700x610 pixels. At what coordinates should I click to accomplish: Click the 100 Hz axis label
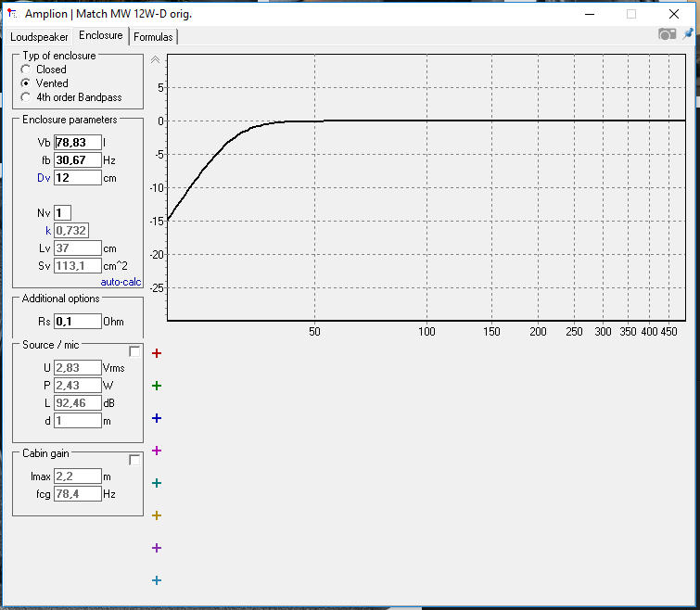(426, 332)
